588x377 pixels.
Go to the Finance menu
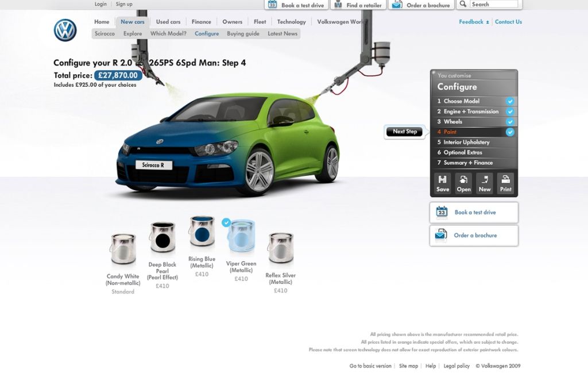[201, 22]
